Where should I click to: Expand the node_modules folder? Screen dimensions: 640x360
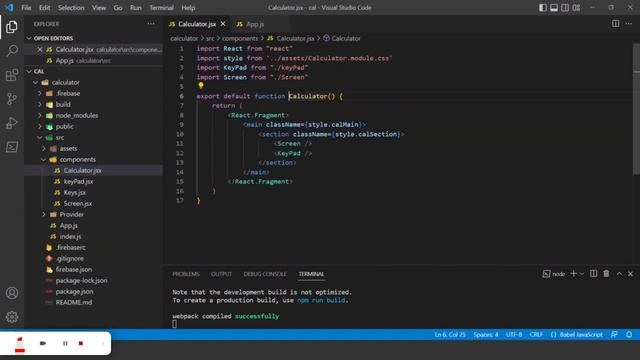40,115
